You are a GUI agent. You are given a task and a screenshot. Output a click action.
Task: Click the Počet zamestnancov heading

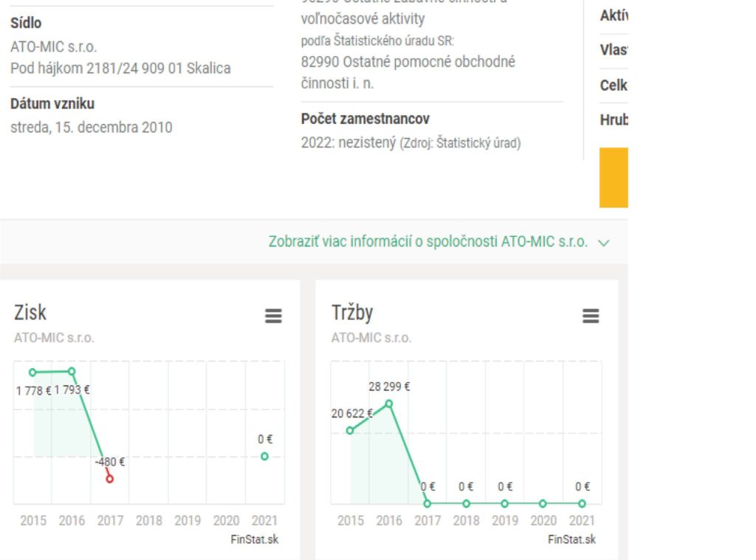(x=365, y=119)
